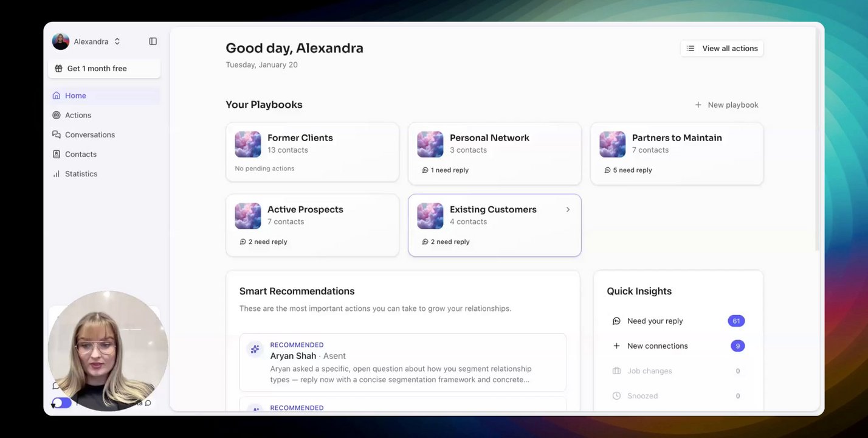Click the sparkle icon beside Aryan Shah
Image resolution: width=868 pixels, height=438 pixels.
coord(255,349)
